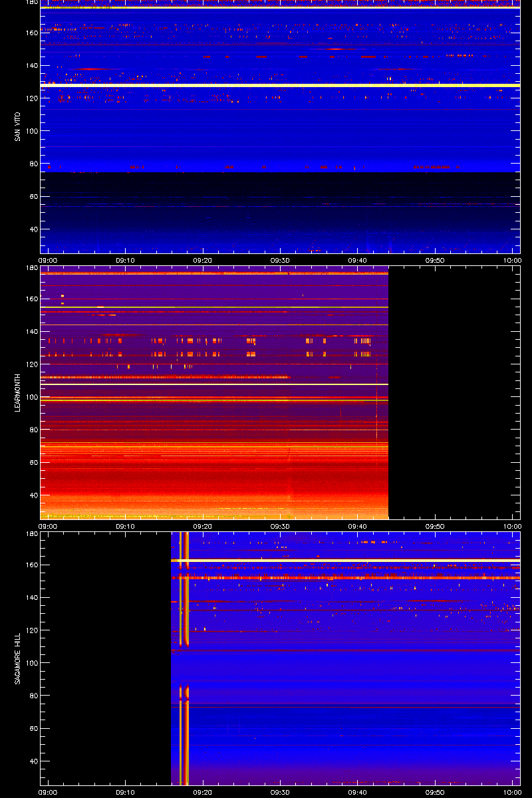Select the 09:50 time label under San Vito
The height and width of the screenshot is (798, 532).
tap(435, 261)
